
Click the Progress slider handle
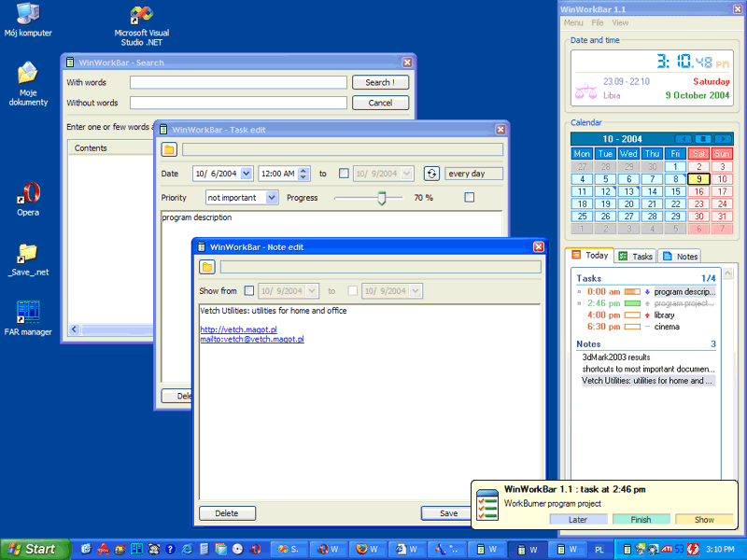tap(381, 198)
